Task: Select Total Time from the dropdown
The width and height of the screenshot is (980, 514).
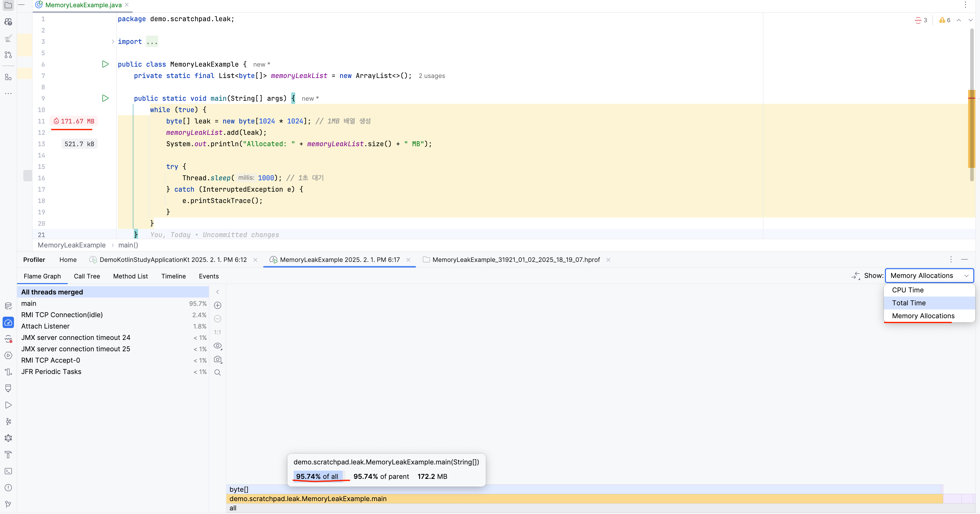Action: click(929, 303)
